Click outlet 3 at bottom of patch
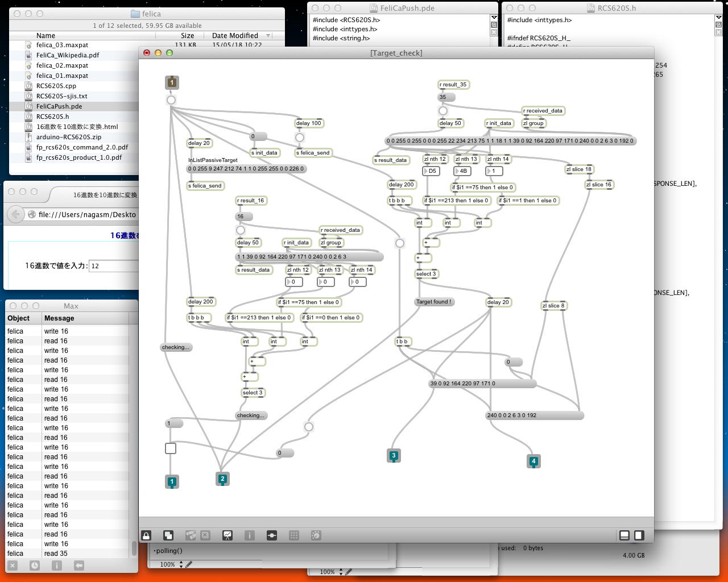 pos(394,456)
